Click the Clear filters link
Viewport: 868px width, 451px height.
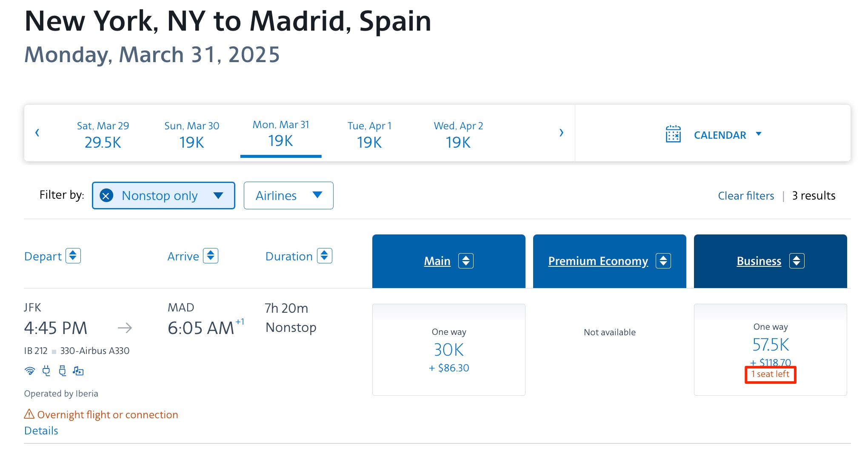pyautogui.click(x=746, y=195)
